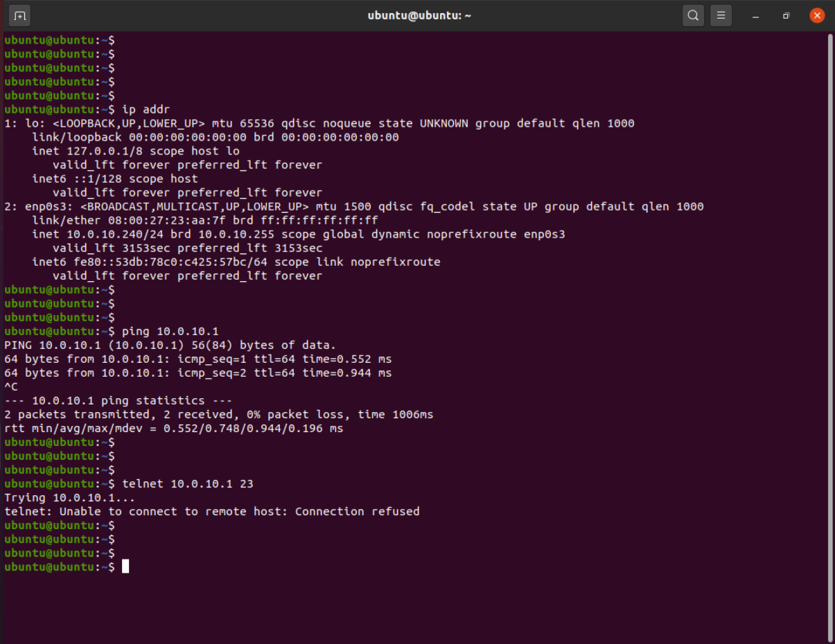Maximize the terminal window
Image resolution: width=835 pixels, height=644 pixels.
786,15
